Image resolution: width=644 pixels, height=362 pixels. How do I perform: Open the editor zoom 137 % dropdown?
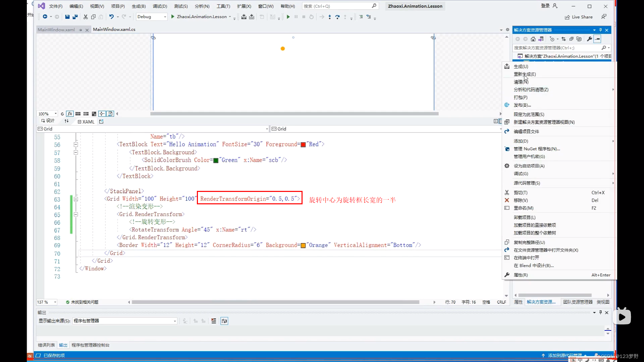pos(55,302)
